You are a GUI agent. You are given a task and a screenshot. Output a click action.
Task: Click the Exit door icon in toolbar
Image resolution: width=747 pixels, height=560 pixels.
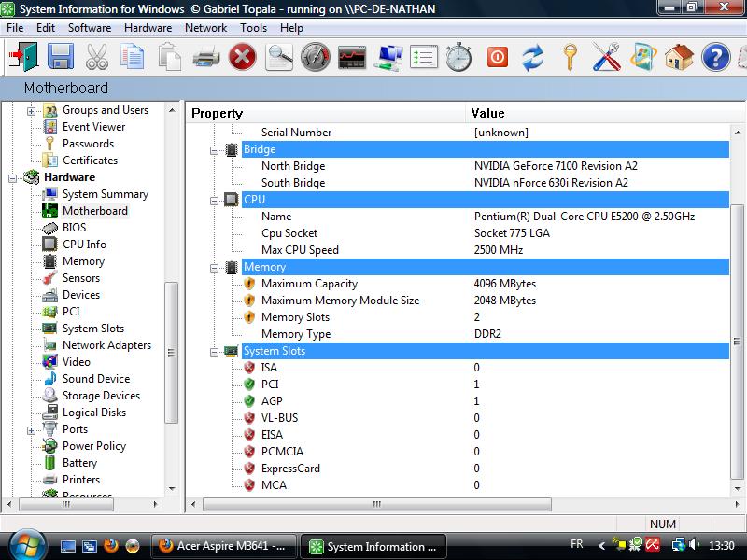(x=23, y=57)
